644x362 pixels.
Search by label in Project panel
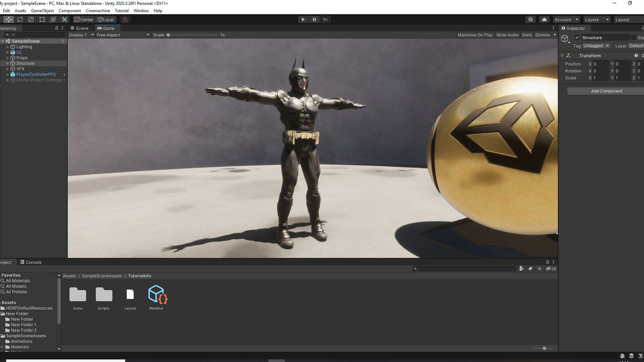click(x=530, y=269)
